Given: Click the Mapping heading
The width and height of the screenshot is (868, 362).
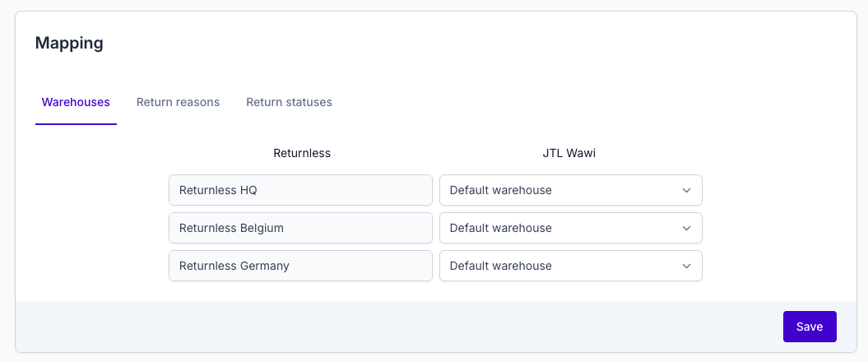Looking at the screenshot, I should click(x=69, y=43).
